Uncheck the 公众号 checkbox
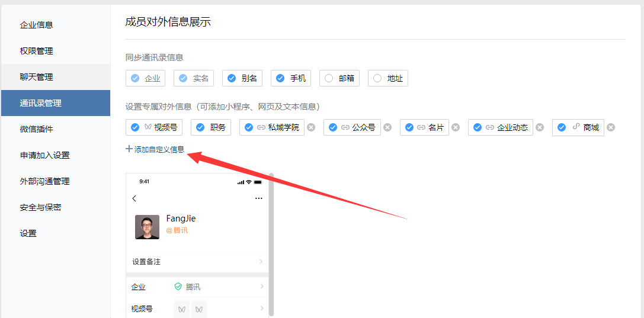 pos(333,127)
